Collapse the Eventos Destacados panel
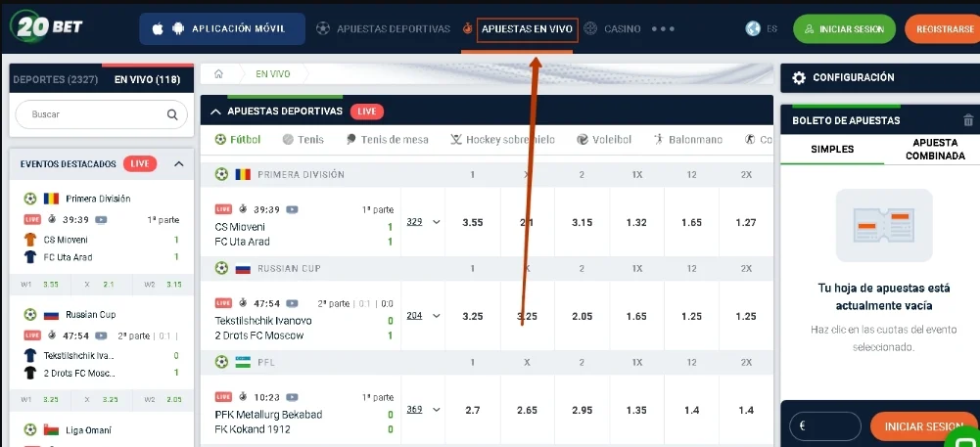 pos(179,164)
